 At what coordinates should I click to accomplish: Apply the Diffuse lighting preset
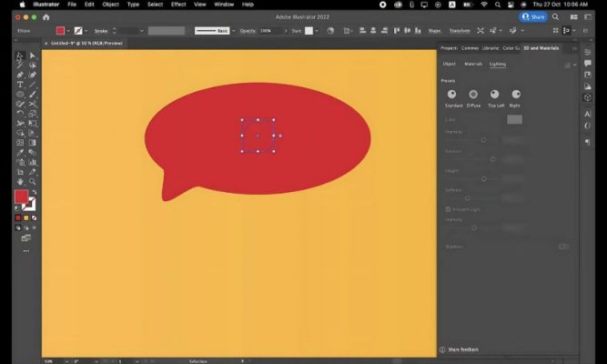(473, 95)
